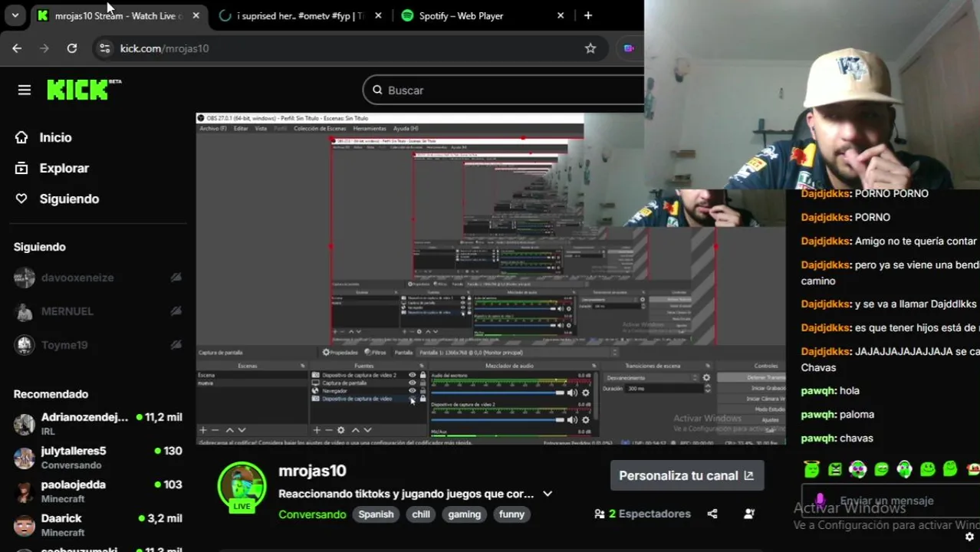
Task: Close the Spotify – Web Player tab
Action: tap(561, 15)
